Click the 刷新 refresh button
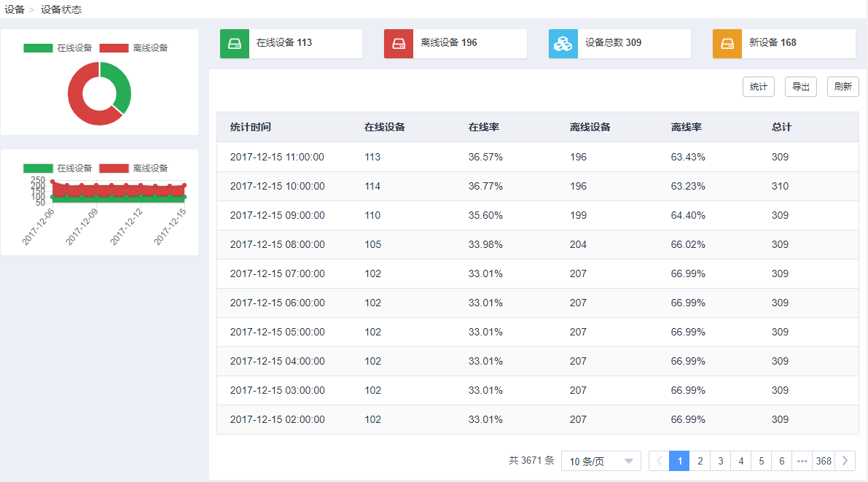 click(x=842, y=87)
